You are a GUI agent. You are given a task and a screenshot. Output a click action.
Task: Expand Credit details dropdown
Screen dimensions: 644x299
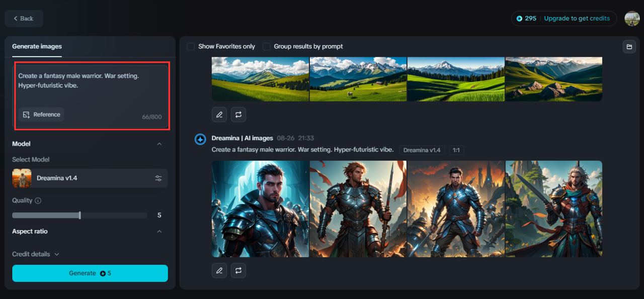[x=36, y=254]
